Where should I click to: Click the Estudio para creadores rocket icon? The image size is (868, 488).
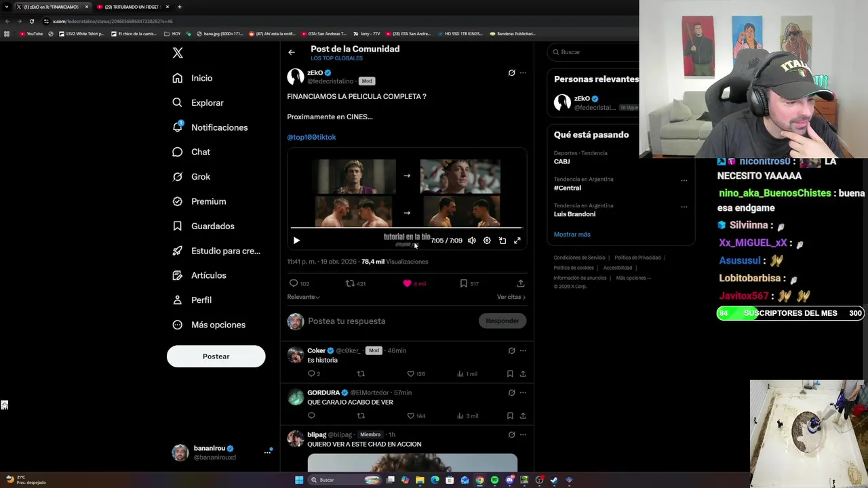point(177,251)
